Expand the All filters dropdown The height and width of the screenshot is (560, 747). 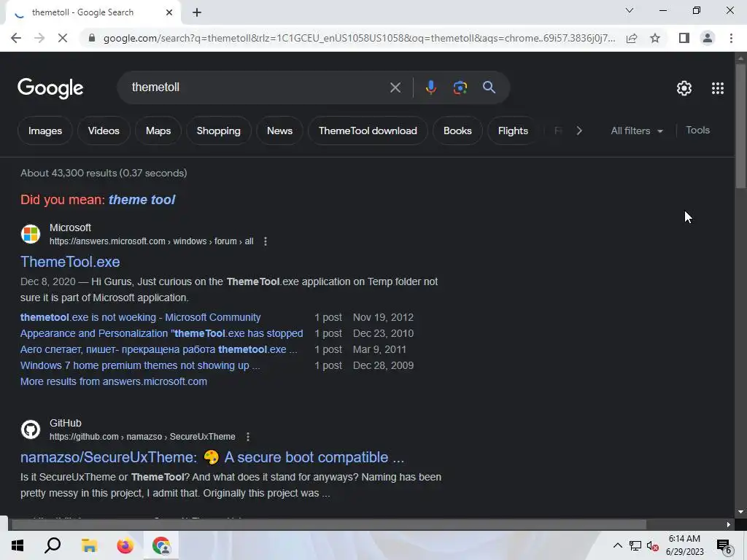pos(637,131)
